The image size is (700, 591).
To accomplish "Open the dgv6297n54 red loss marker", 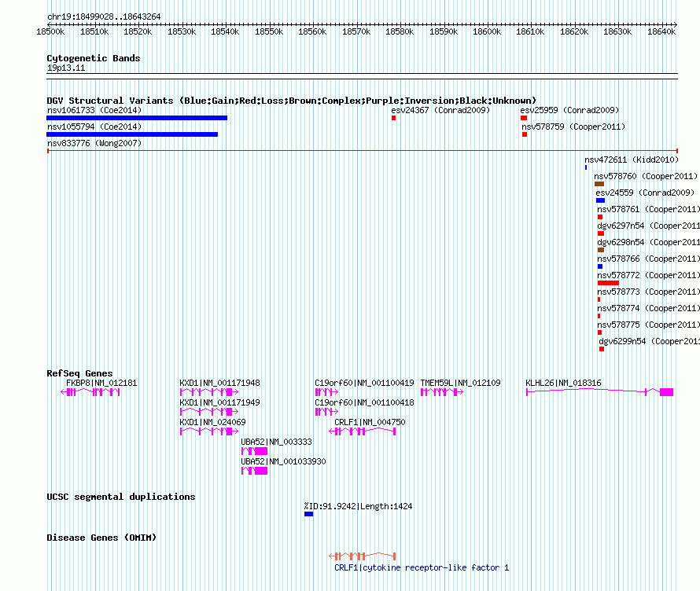I will tap(601, 233).
